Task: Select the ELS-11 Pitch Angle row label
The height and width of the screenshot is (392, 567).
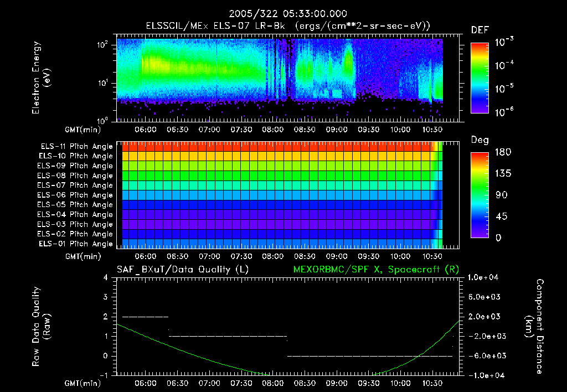Action: (x=76, y=147)
